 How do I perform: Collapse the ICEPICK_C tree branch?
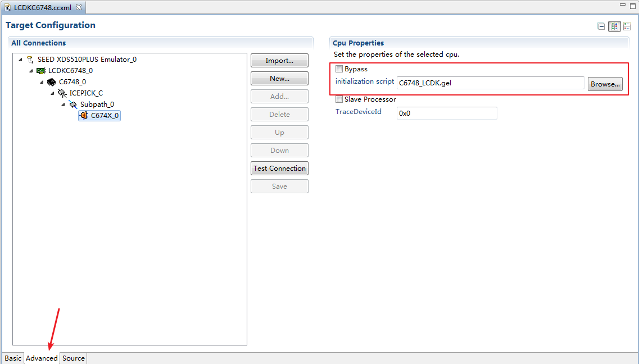pyautogui.click(x=52, y=93)
